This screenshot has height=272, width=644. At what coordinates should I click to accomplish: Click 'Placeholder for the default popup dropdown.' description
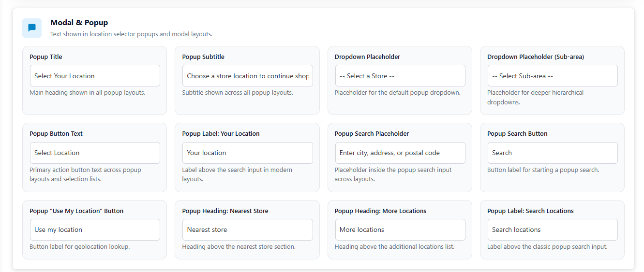[x=398, y=93]
